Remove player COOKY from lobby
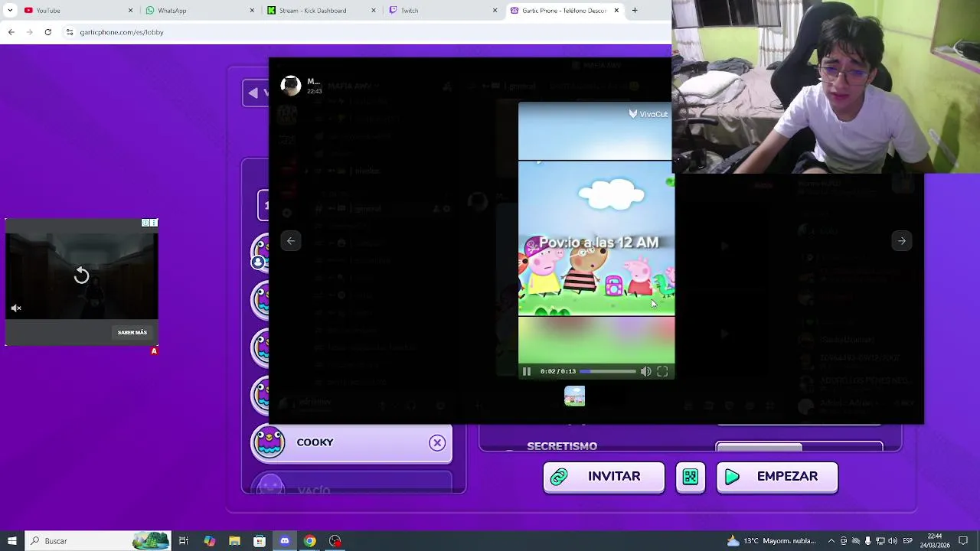Screen dimensions: 980x551 437,443
